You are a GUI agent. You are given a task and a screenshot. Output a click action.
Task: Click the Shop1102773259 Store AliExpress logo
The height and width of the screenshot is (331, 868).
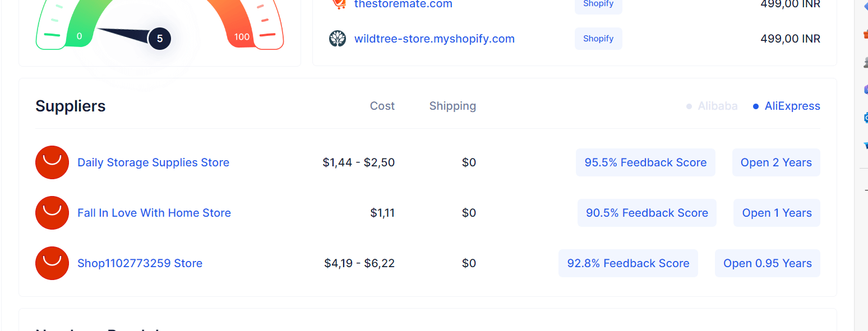coord(52,263)
